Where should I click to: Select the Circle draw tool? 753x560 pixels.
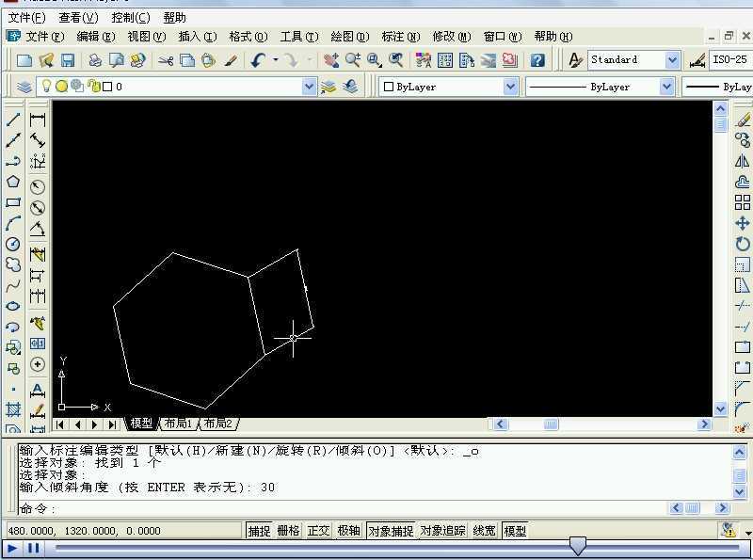point(13,244)
